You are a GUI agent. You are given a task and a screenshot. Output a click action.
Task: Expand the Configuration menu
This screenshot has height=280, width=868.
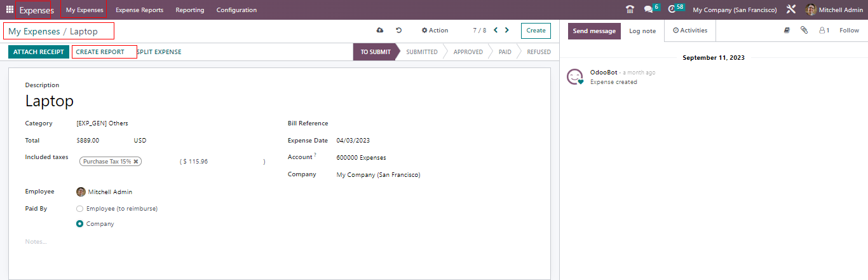tap(236, 10)
